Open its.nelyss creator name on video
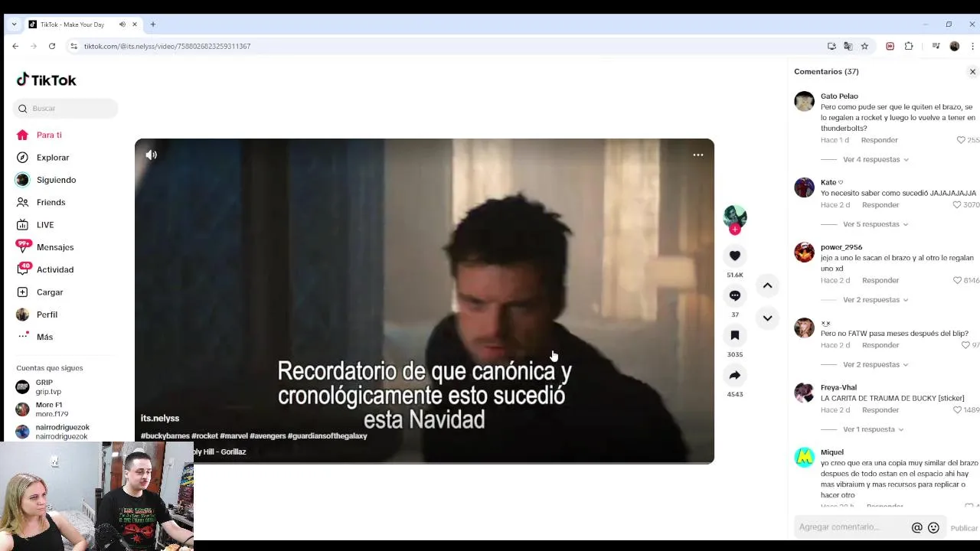This screenshot has width=980, height=551. click(x=160, y=419)
